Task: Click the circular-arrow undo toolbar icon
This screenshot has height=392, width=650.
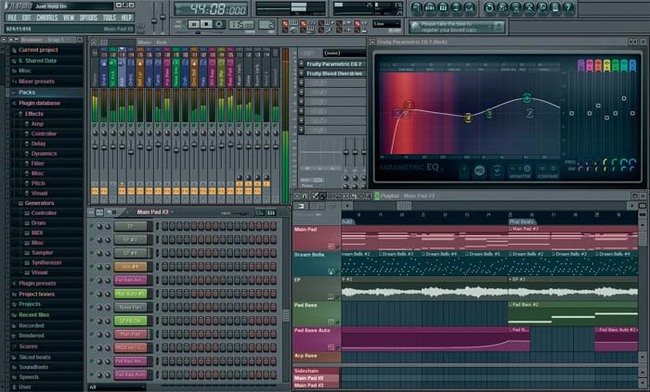Action: tap(489, 7)
